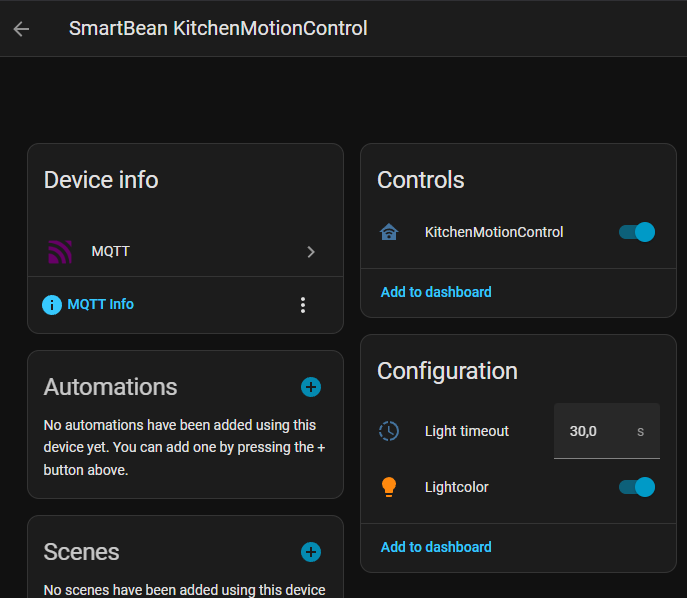687x598 pixels.
Task: Toggle the KitchenMotionControl switch off
Action: (637, 232)
